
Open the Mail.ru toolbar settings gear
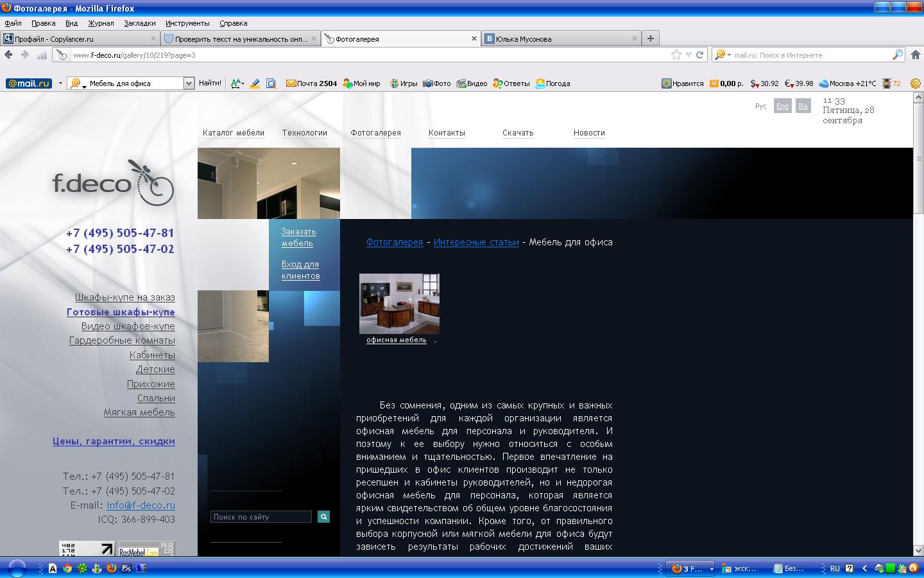[x=916, y=83]
